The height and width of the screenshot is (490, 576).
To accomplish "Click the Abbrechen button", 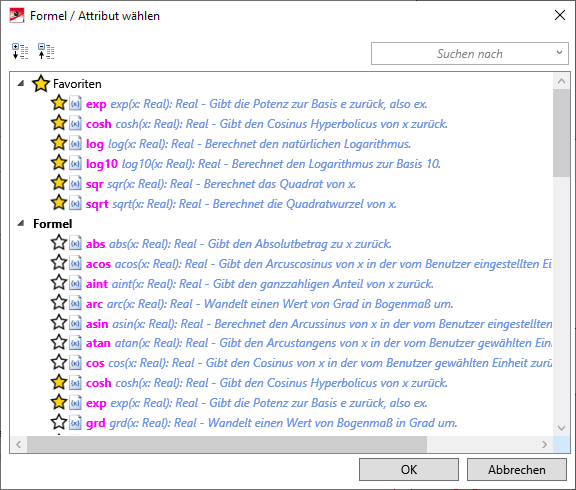I will (x=516, y=469).
